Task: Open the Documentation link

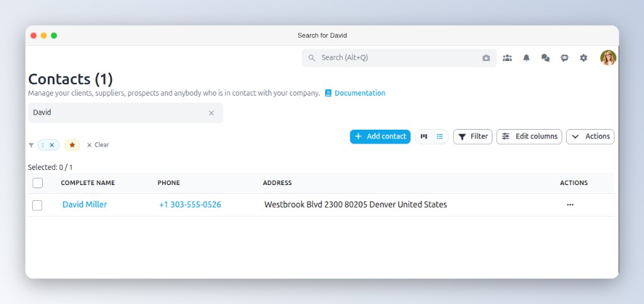Action: (355, 93)
